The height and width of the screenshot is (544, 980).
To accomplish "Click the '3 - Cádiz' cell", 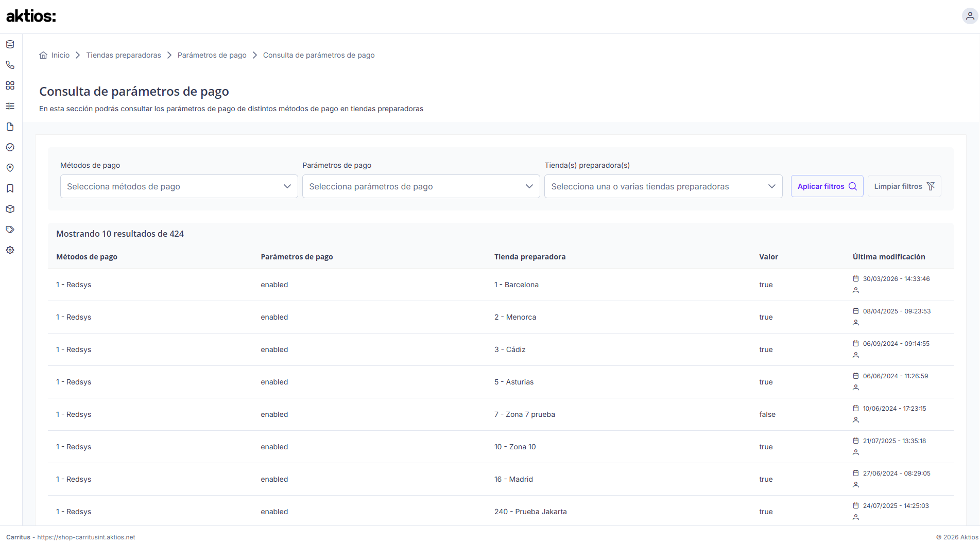I will [x=510, y=349].
